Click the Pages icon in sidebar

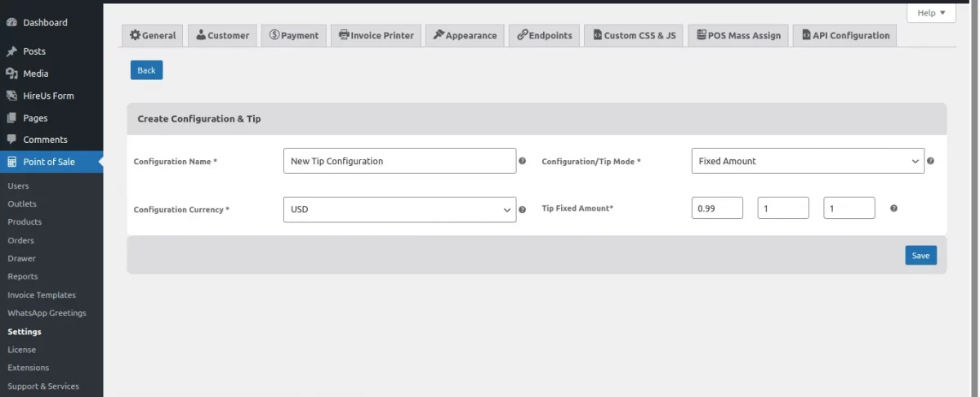point(11,118)
